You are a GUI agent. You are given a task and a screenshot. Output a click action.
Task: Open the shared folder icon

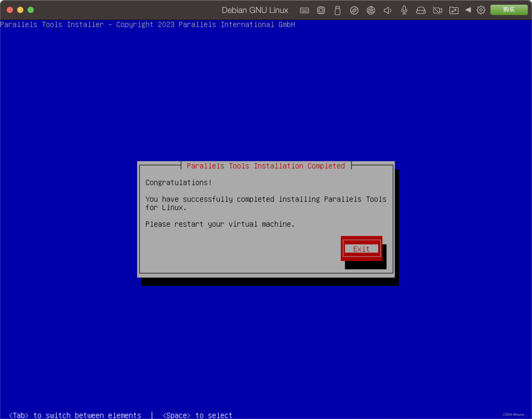[x=454, y=10]
